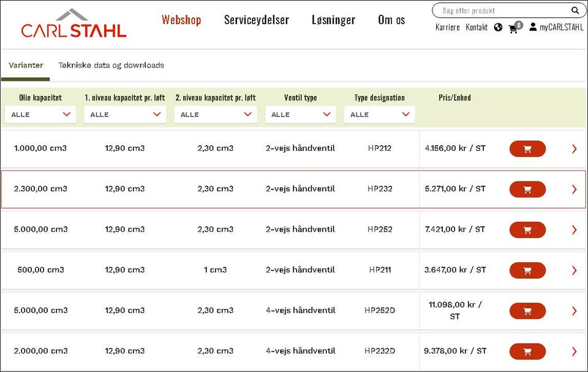Screen dimensions: 588x372
Task: Click price 7.421,00 kr / ST
Action: coord(455,229)
